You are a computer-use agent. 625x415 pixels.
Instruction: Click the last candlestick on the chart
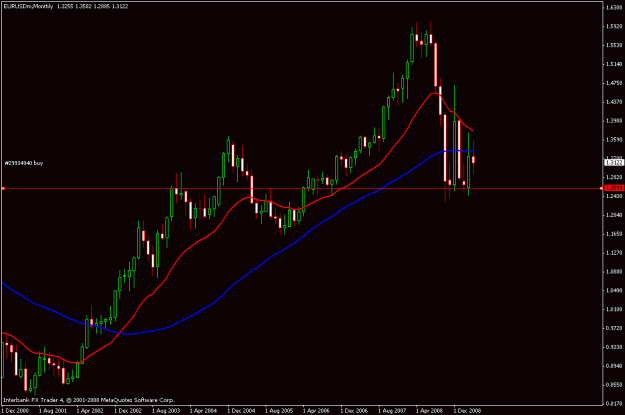point(473,159)
